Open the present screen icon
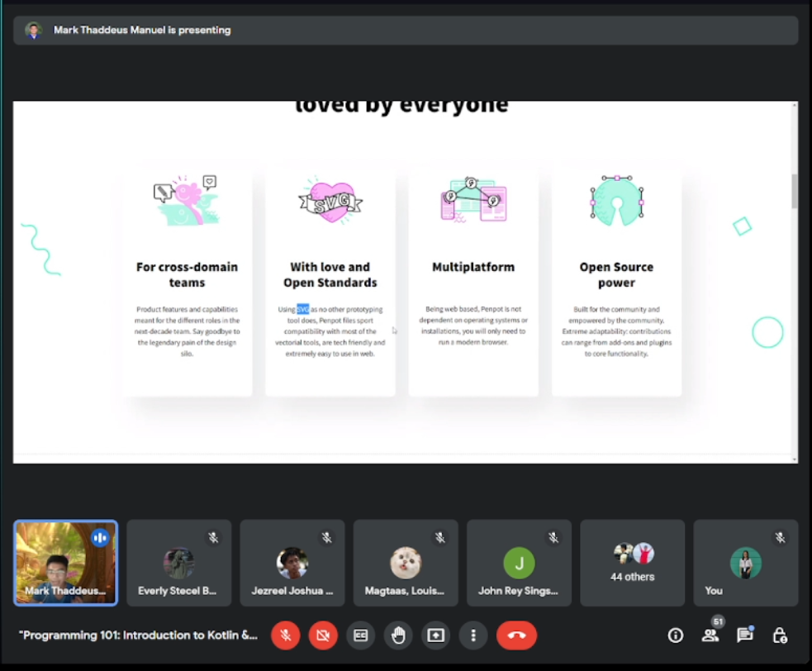This screenshot has width=812, height=671. coord(435,635)
